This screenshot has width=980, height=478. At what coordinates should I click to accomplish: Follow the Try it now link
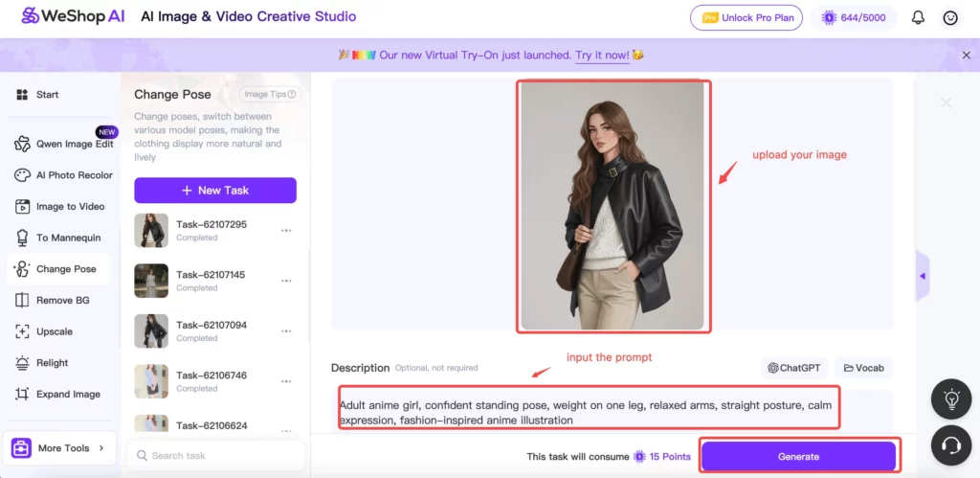point(602,56)
